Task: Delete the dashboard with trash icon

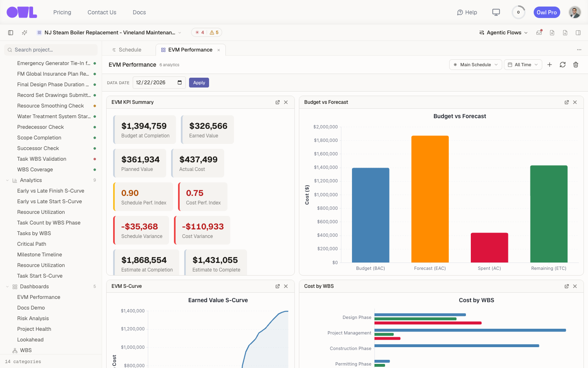Action: [576, 65]
